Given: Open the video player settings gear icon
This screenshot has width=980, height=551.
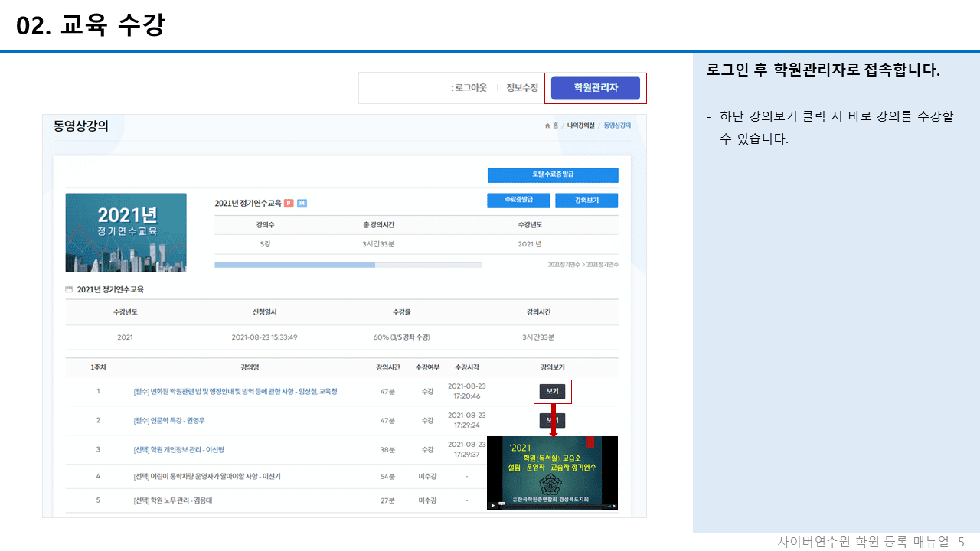Looking at the screenshot, I should [x=614, y=506].
